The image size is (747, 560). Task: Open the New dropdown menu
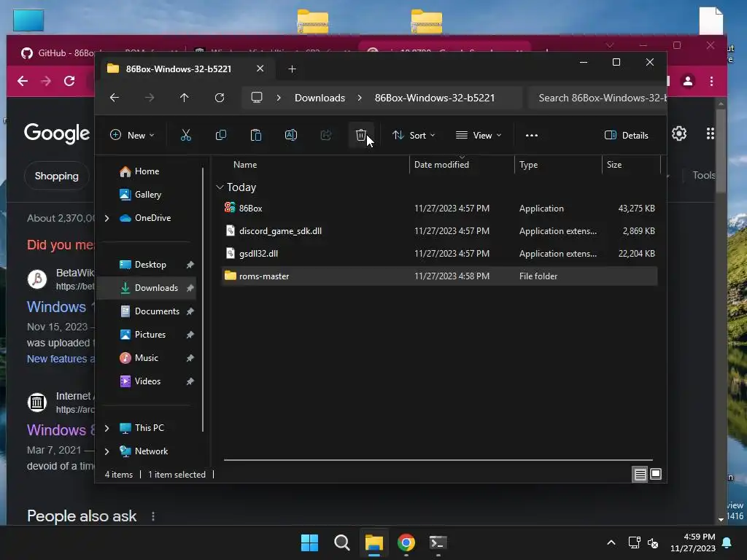coord(132,135)
